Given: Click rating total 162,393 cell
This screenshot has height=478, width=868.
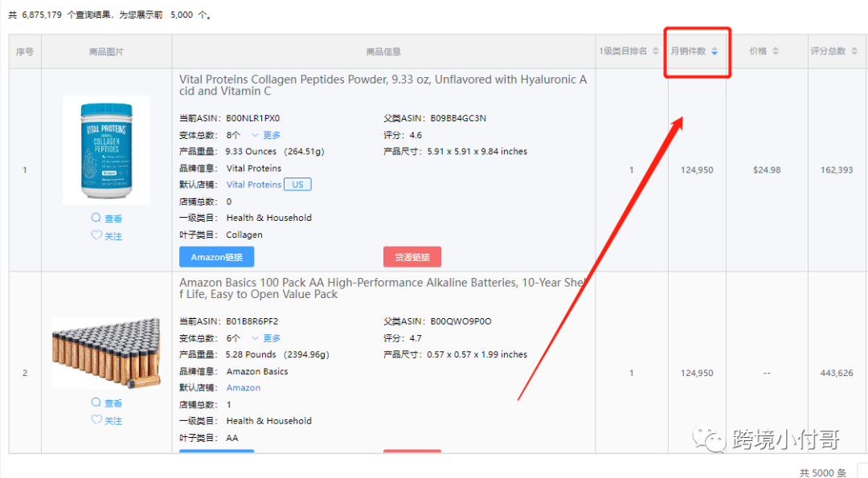Looking at the screenshot, I should coord(837,170).
